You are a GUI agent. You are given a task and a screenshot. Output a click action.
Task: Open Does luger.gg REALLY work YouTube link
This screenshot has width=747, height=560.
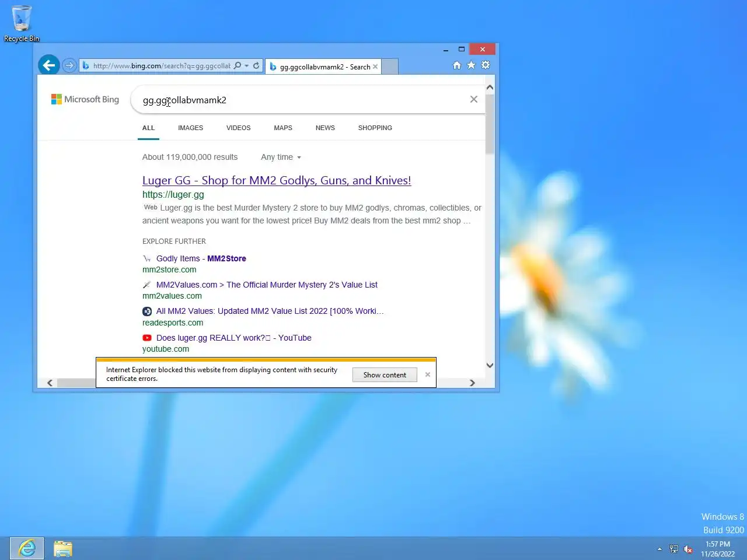coord(234,338)
